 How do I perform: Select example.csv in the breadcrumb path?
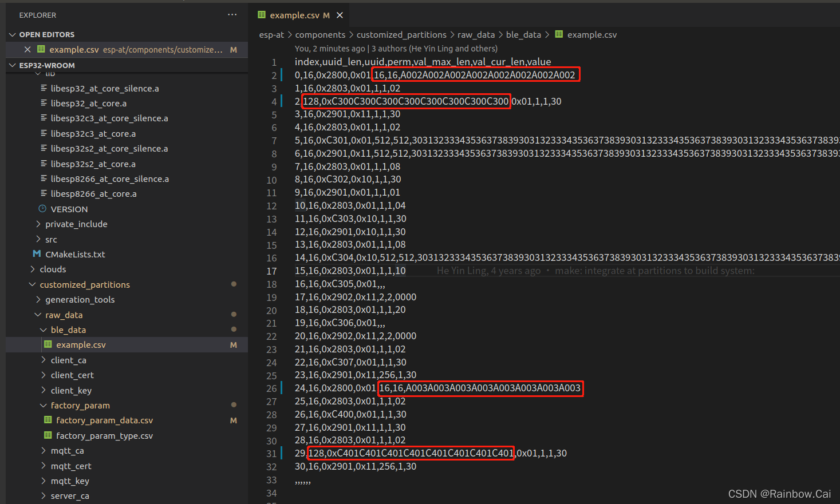click(592, 34)
